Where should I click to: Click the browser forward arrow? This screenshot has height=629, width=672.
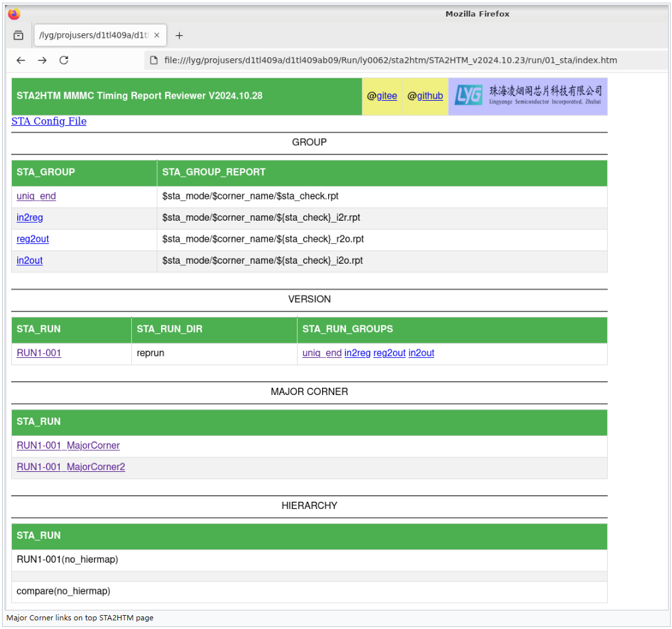[42, 60]
